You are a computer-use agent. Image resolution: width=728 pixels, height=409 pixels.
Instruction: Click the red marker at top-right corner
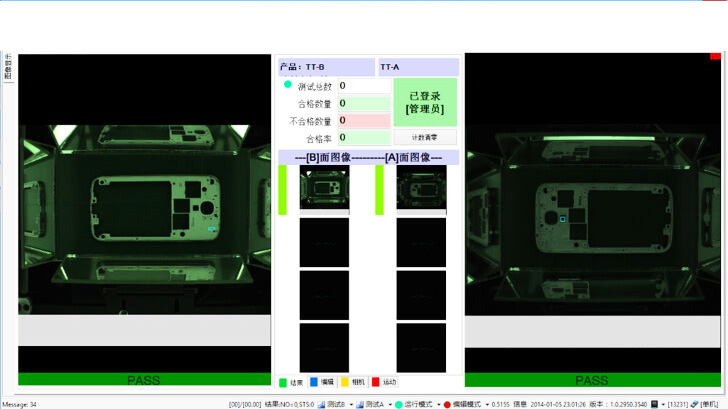tap(715, 56)
